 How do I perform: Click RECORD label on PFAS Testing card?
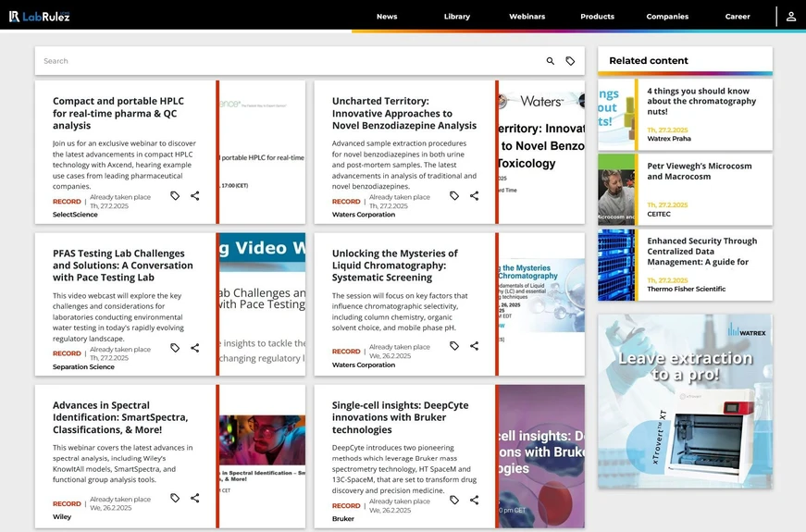coord(67,353)
